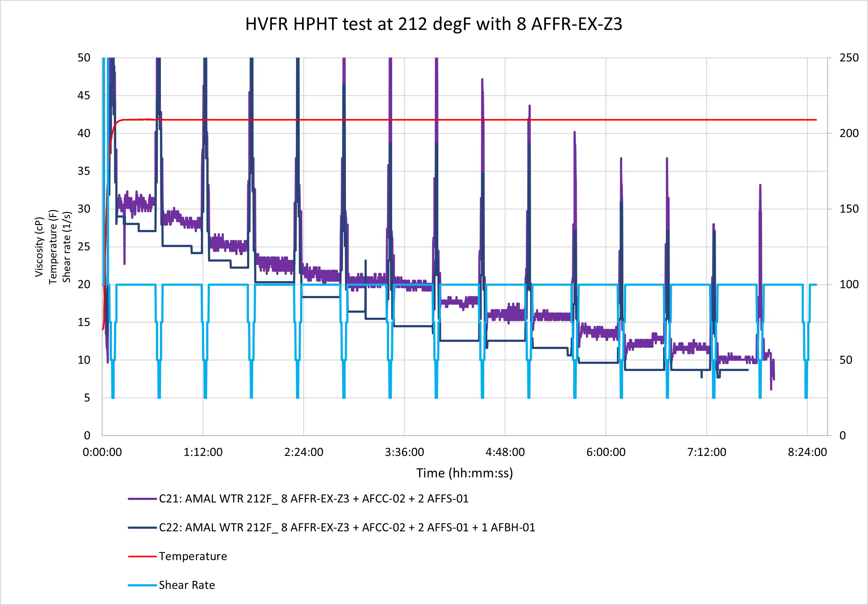The height and width of the screenshot is (605, 868).
Task: Click the 7:12:00 time axis label
Action: pyautogui.click(x=706, y=452)
